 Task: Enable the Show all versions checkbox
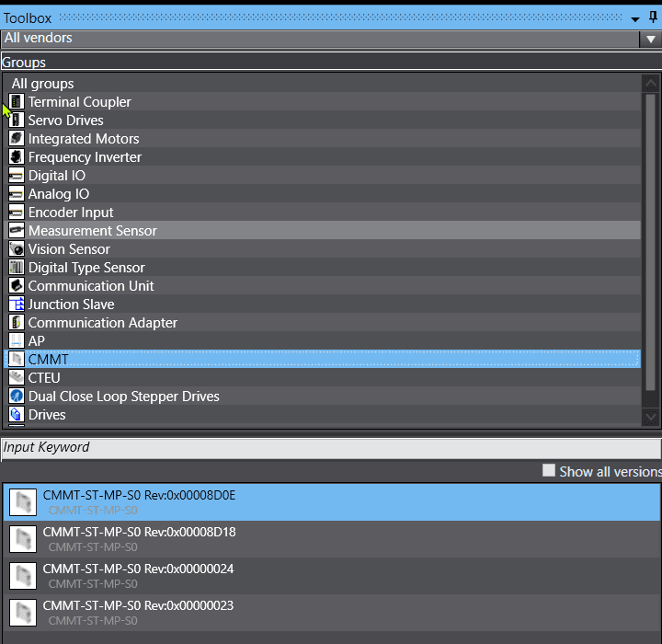coord(548,470)
